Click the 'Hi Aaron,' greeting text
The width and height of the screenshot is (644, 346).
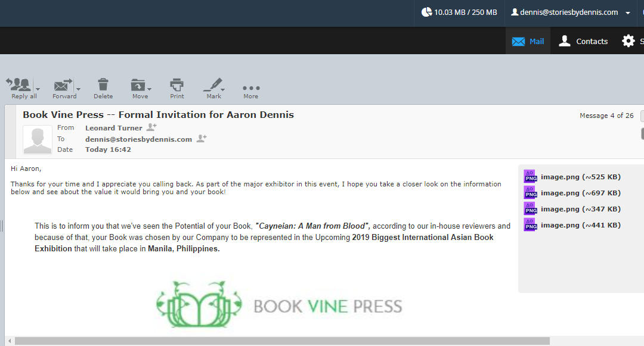(26, 169)
